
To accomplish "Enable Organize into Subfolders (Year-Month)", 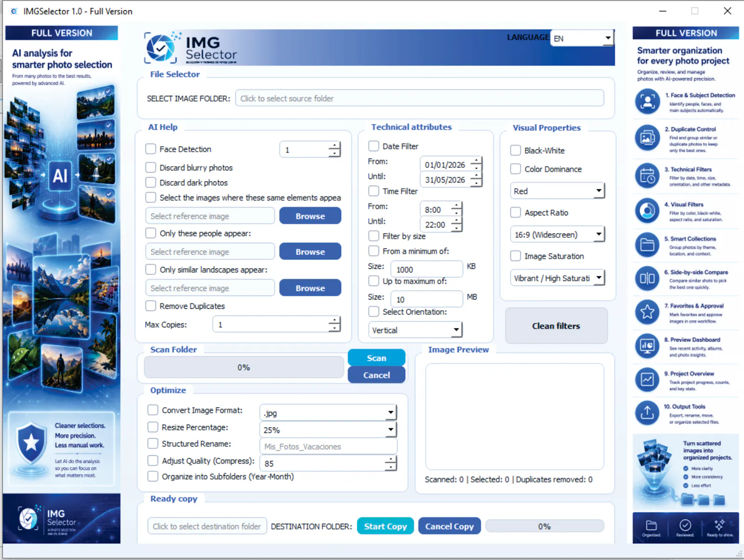I will click(x=153, y=476).
